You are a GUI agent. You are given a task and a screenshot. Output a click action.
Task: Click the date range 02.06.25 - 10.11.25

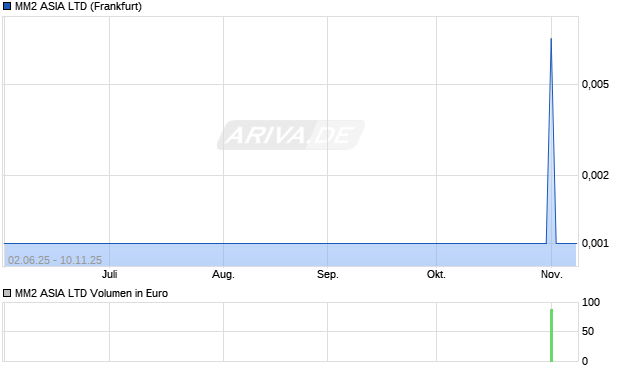[x=55, y=260]
